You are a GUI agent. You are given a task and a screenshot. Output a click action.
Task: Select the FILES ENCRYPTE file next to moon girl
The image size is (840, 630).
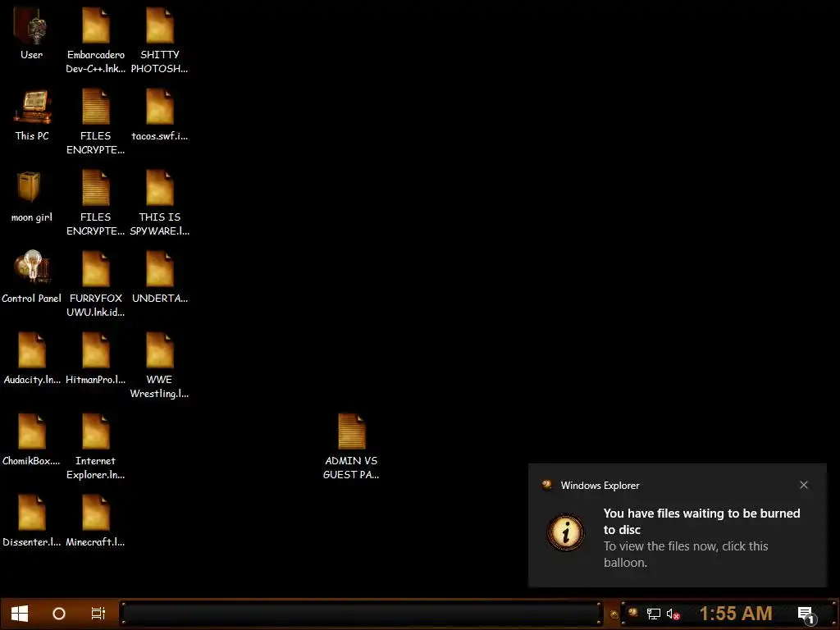[95, 203]
